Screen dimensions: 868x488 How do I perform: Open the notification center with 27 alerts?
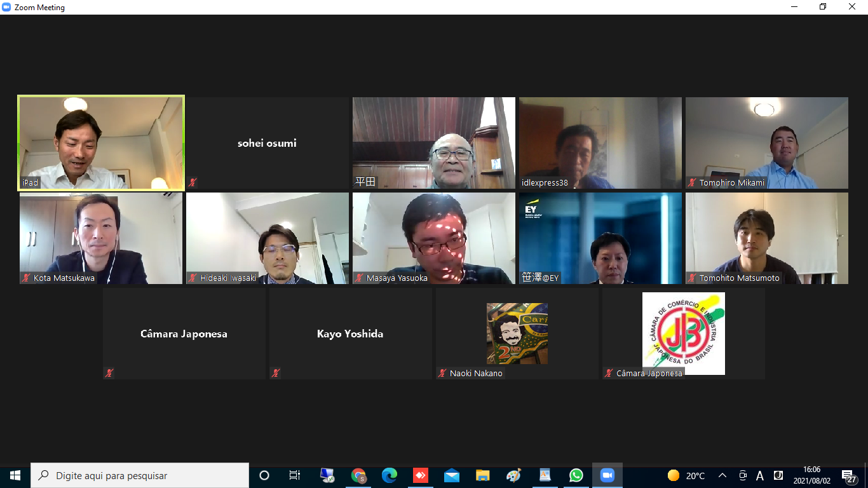[x=848, y=475]
